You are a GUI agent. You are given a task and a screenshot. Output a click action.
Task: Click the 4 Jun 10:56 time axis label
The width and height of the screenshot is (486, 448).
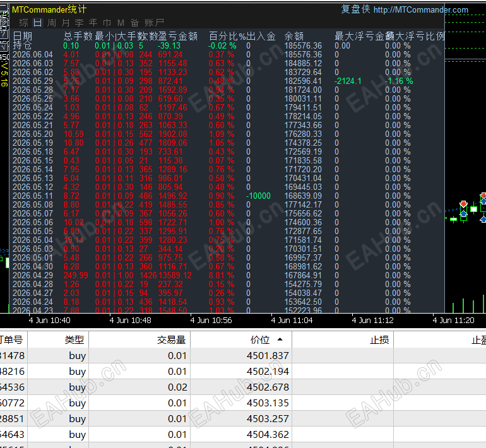(x=211, y=321)
